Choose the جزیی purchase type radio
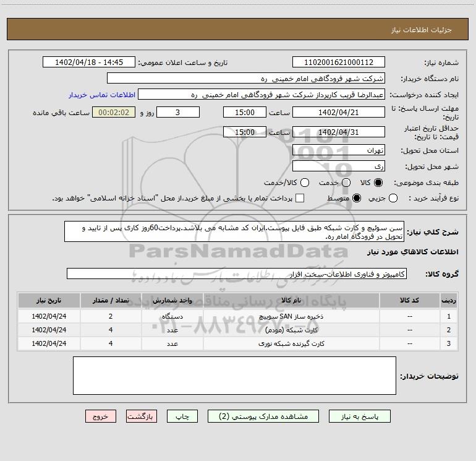The height and width of the screenshot is (461, 476). pyautogui.click(x=393, y=198)
